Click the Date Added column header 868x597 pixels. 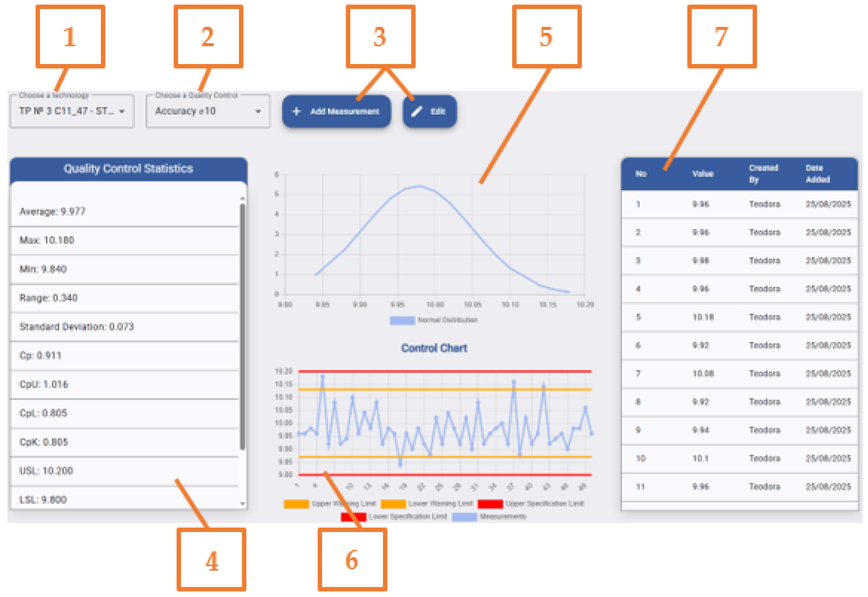coord(818,174)
